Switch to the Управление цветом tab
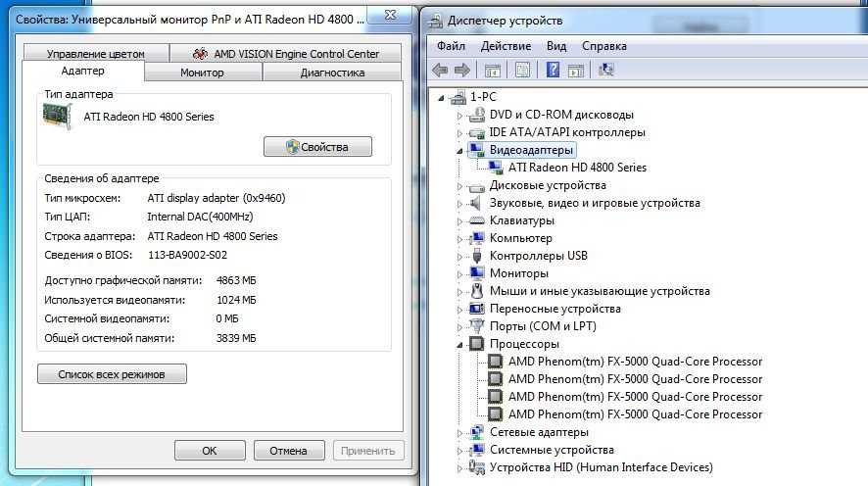 pyautogui.click(x=96, y=53)
